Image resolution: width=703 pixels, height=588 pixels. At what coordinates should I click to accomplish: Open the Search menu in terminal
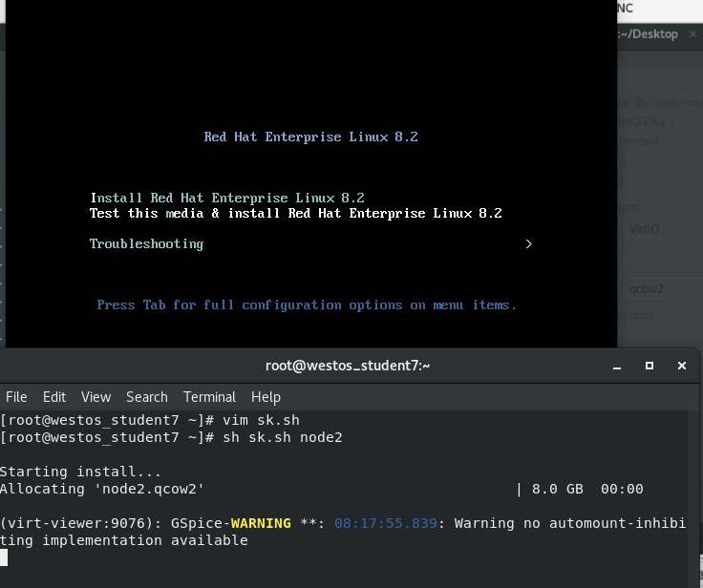(146, 397)
